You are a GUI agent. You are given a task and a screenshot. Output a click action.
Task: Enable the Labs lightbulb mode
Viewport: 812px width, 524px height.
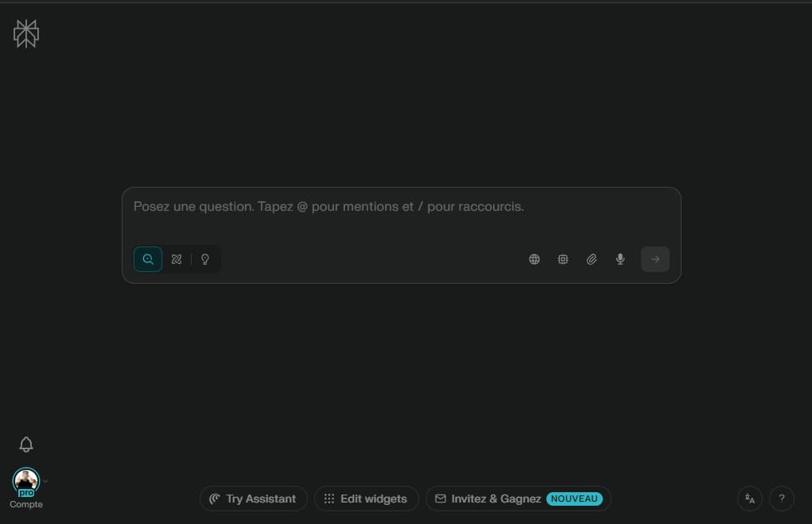(x=205, y=259)
